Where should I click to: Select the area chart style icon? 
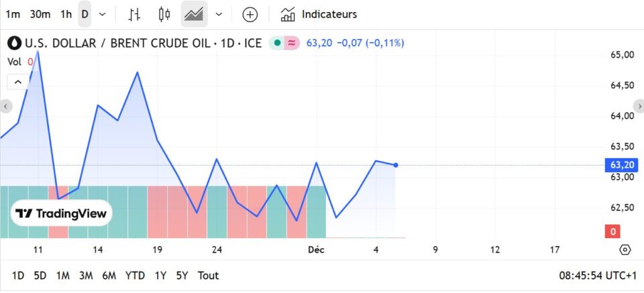pyautogui.click(x=194, y=14)
